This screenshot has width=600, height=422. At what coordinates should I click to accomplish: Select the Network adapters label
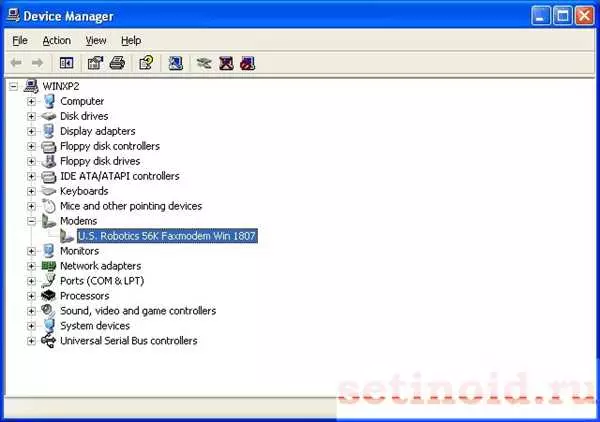coord(101,266)
